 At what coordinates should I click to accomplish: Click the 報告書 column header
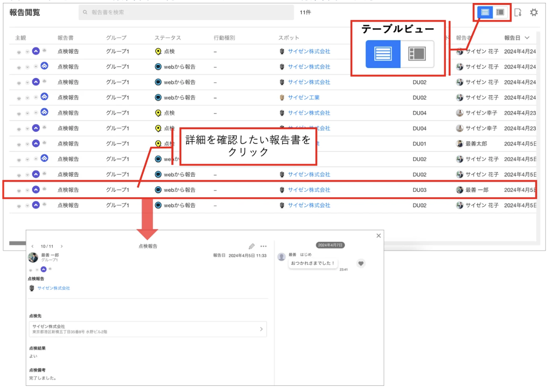click(x=66, y=38)
